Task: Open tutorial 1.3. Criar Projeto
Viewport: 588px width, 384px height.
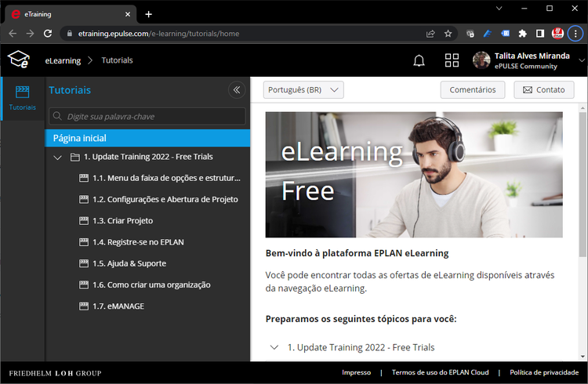Action: click(122, 221)
